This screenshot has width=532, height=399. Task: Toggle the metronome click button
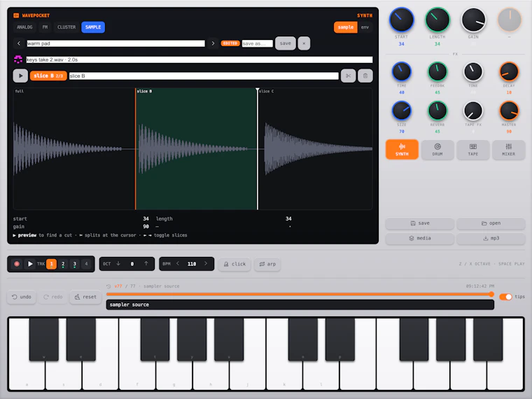pyautogui.click(x=234, y=264)
